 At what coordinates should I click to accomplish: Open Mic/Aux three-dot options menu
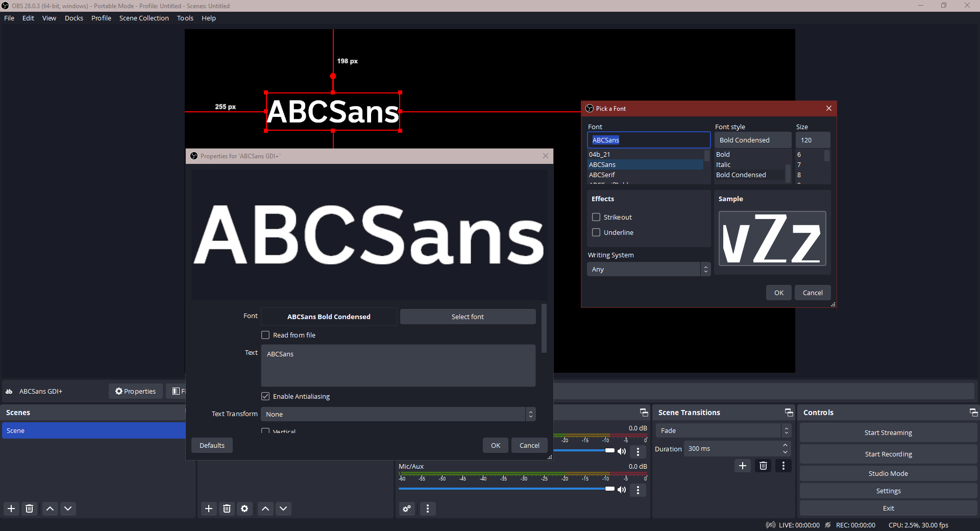pyautogui.click(x=638, y=490)
